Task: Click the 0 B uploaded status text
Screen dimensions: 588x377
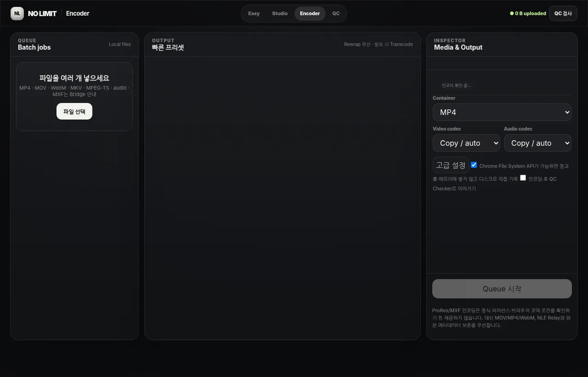Action: click(531, 14)
